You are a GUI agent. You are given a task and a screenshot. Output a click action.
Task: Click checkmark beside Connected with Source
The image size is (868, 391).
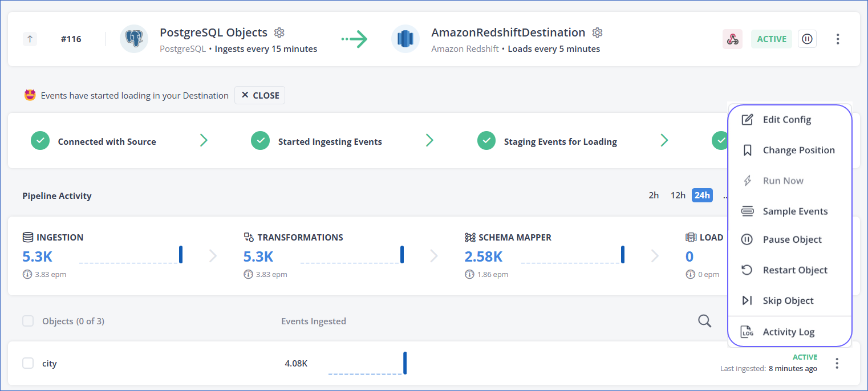[x=40, y=141]
